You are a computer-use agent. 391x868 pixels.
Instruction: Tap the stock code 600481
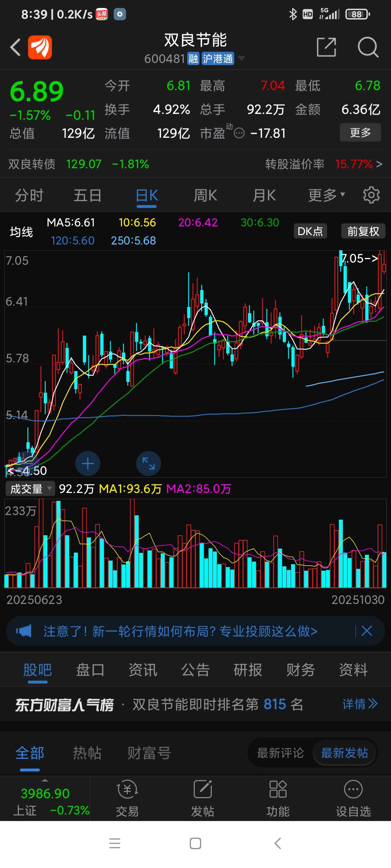click(x=164, y=59)
